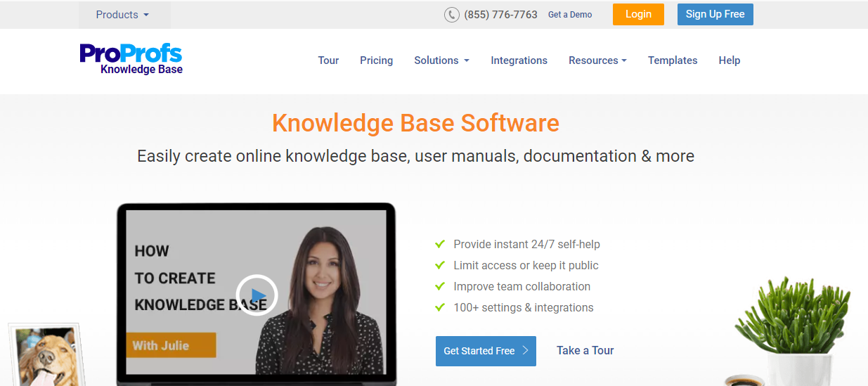The image size is (868, 386).
Task: Open the Tour page
Action: point(328,60)
